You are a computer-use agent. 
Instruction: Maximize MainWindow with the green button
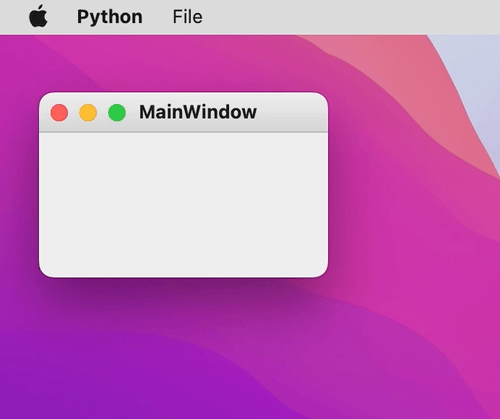[x=117, y=113]
